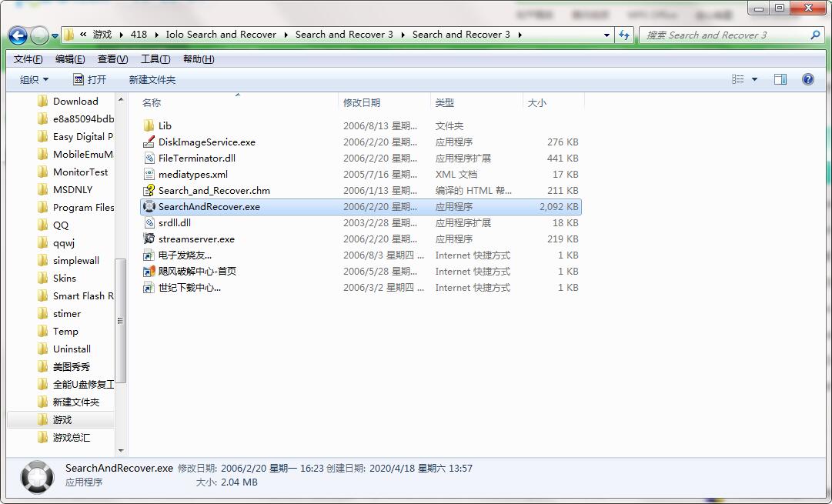Open the view options dropdown arrow
Viewport: 832px width, 504px height.
click(754, 79)
